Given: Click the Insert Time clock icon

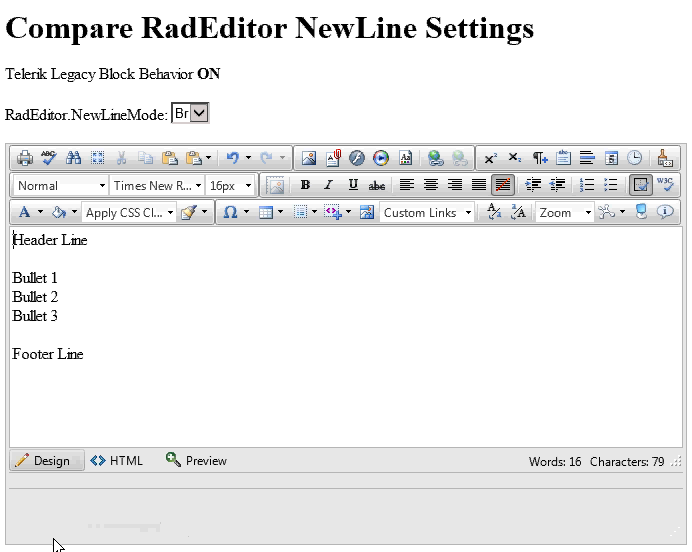Looking at the screenshot, I should click(635, 158).
